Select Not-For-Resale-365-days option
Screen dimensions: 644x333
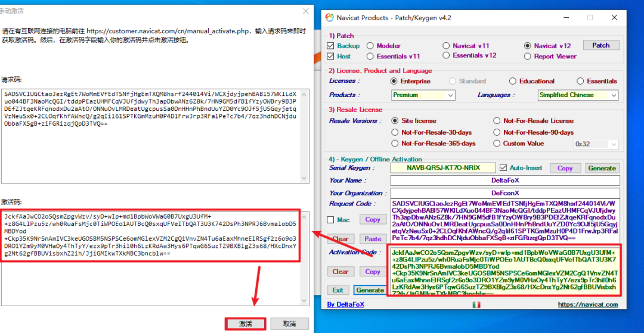[x=395, y=144]
